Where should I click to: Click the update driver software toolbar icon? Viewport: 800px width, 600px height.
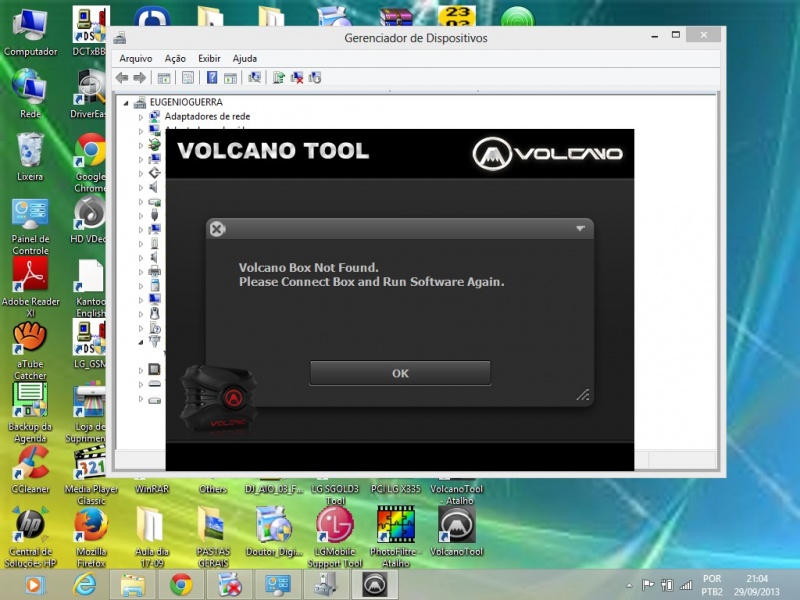click(279, 78)
